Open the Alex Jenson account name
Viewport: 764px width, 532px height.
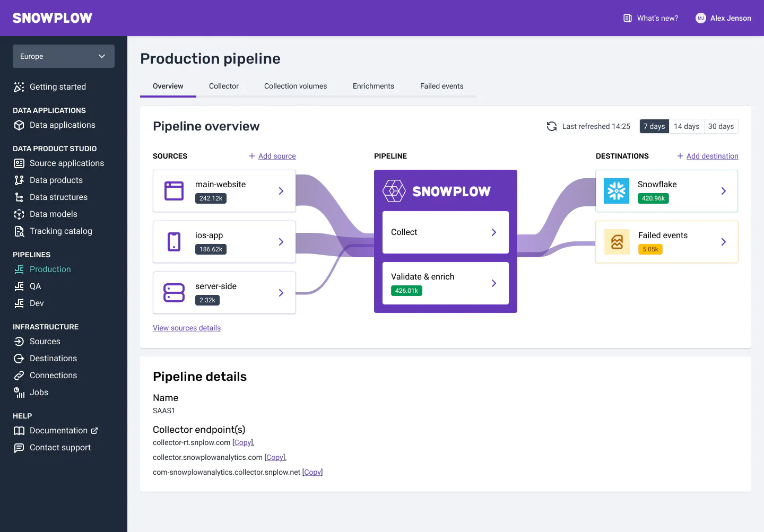point(731,18)
